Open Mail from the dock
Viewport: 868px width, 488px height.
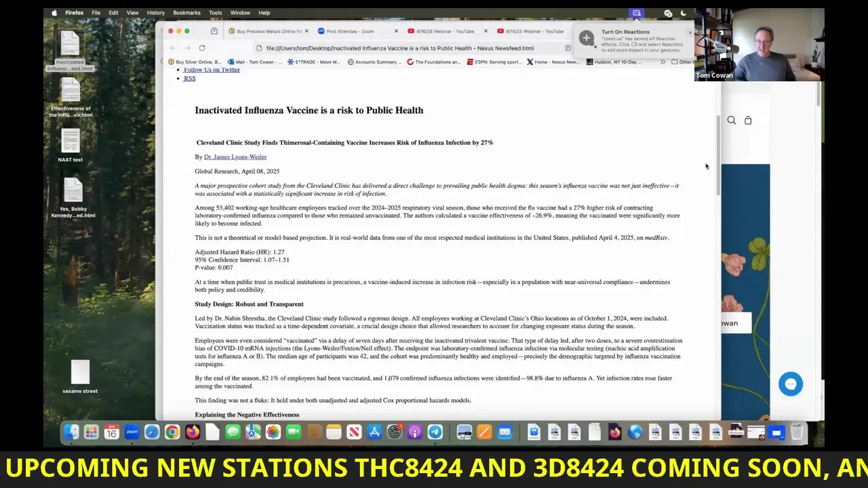[505, 432]
